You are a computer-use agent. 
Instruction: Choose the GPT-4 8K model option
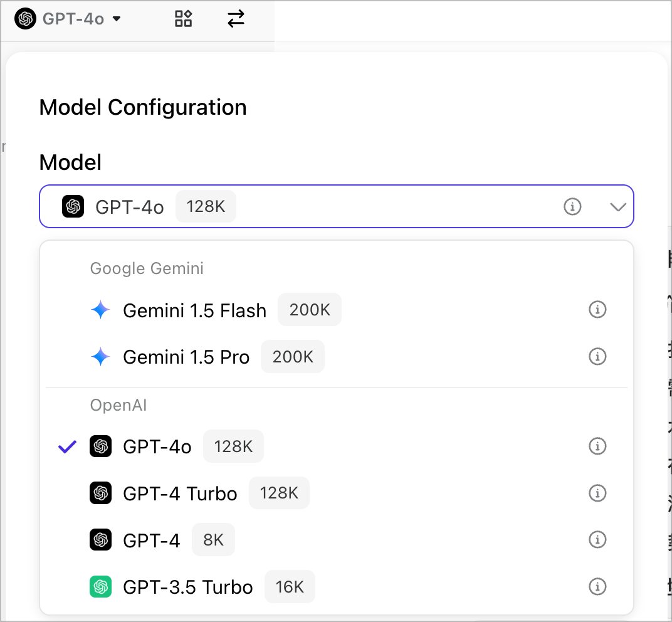coord(152,540)
